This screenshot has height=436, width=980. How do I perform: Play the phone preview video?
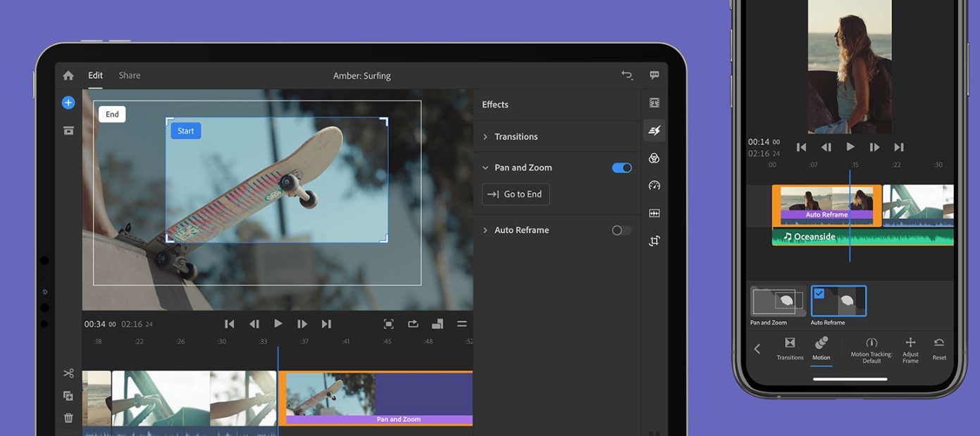click(850, 147)
